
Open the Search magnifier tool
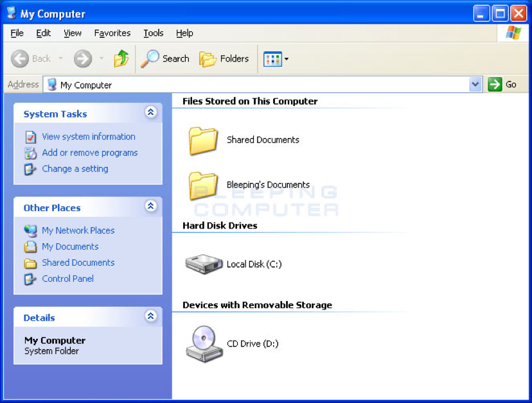coord(165,58)
